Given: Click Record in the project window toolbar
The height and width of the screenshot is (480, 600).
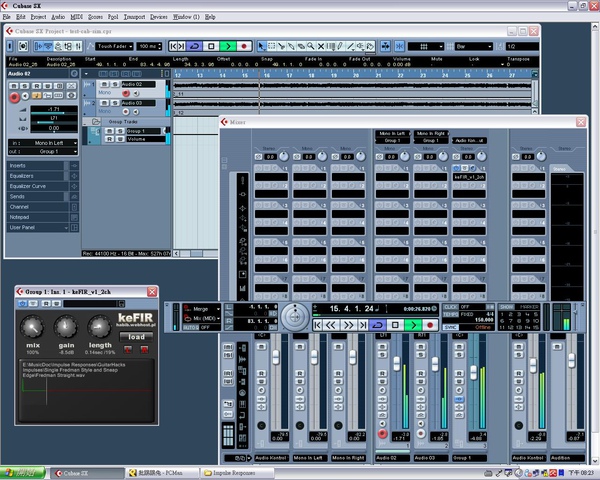Looking at the screenshot, I should click(x=244, y=46).
